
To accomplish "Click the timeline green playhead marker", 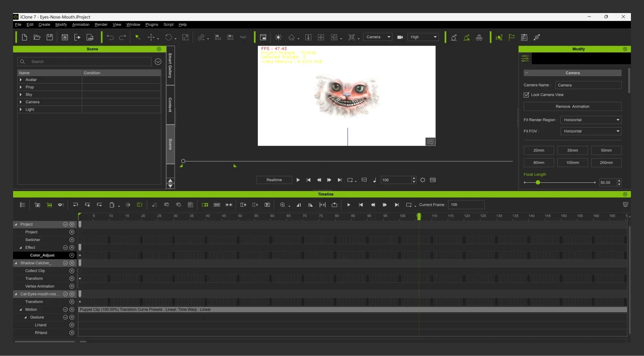I will click(x=419, y=216).
